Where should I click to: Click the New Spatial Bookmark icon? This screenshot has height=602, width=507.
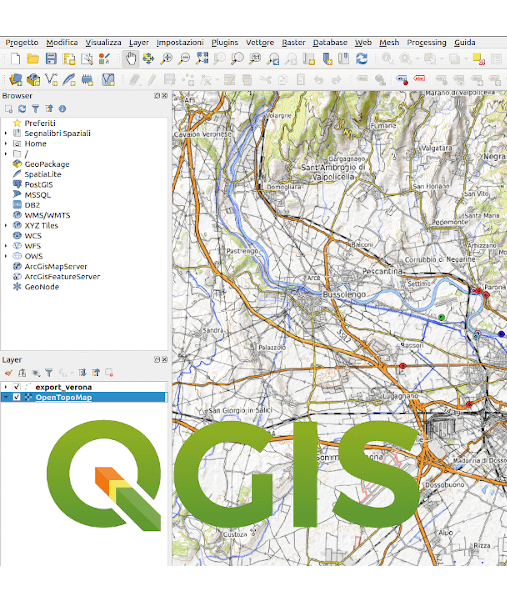click(x=327, y=59)
